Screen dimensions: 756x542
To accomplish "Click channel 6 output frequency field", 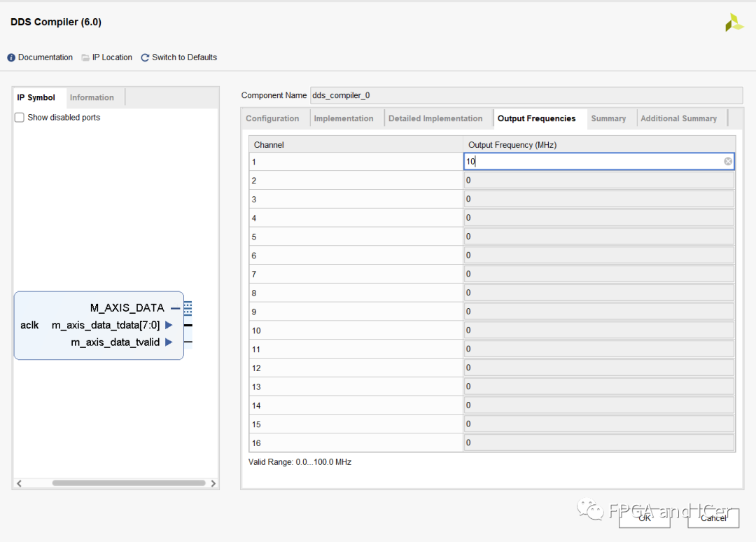I will pyautogui.click(x=598, y=256).
